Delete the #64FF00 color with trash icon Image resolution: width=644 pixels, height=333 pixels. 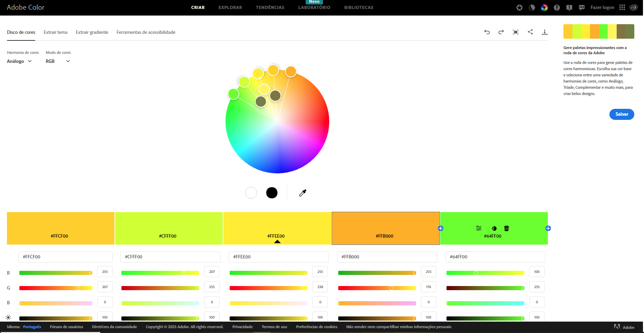(507, 228)
